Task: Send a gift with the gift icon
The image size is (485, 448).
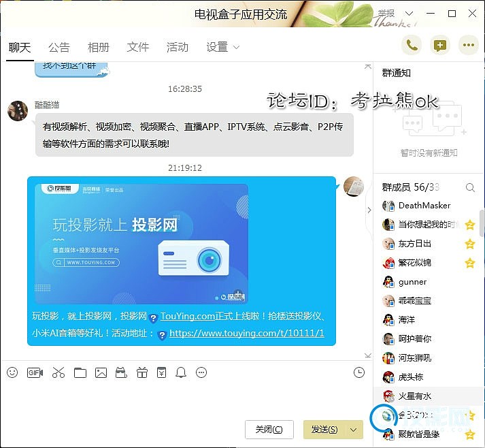Action: click(142, 372)
